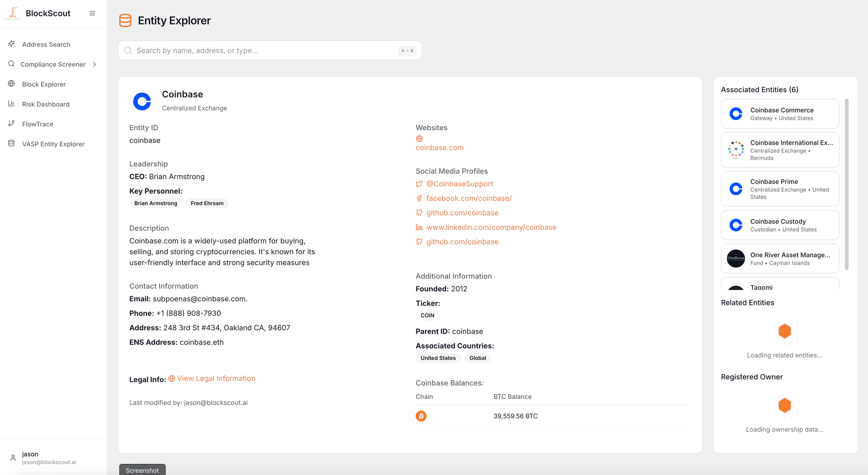Click the Entity Explorer database icon
Screen dimensions: 868x475
[125, 20]
